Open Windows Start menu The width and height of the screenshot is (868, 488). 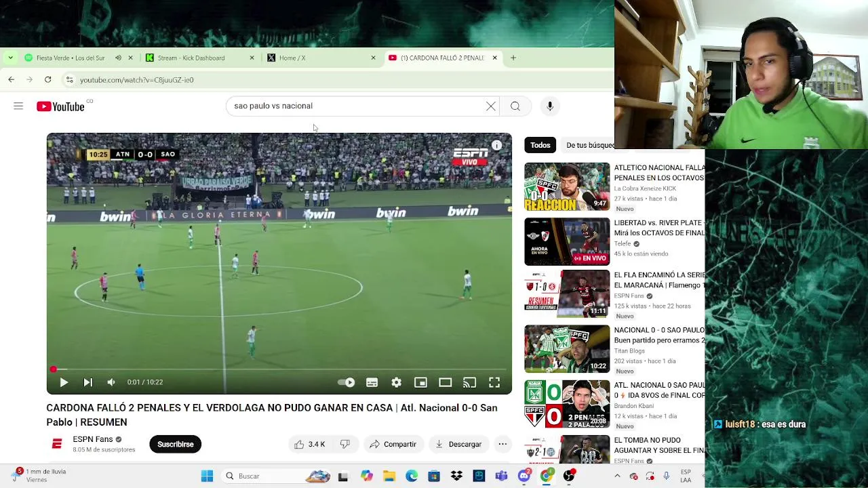point(207,476)
